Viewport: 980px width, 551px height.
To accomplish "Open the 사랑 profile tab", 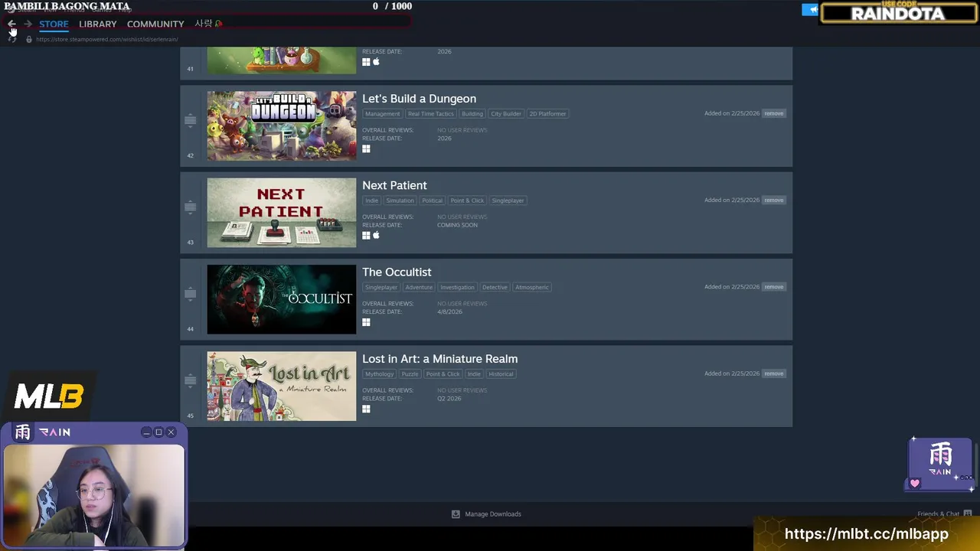I will [207, 24].
